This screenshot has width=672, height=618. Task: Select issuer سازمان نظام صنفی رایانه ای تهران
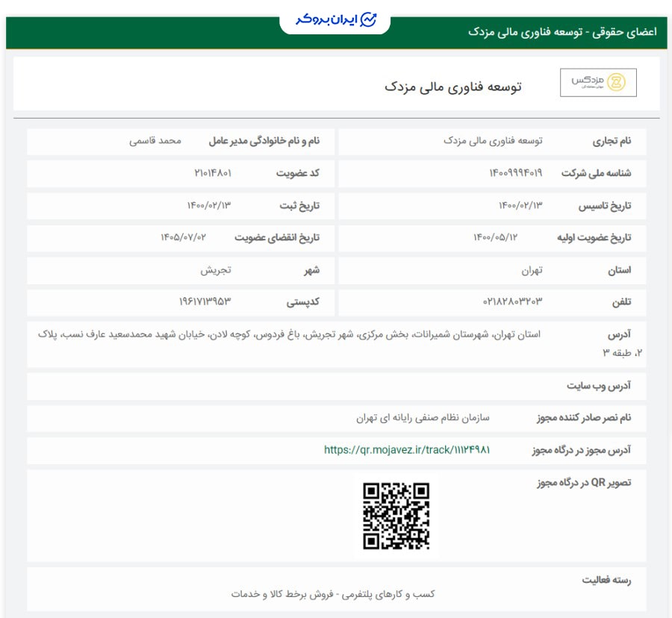coord(423,417)
